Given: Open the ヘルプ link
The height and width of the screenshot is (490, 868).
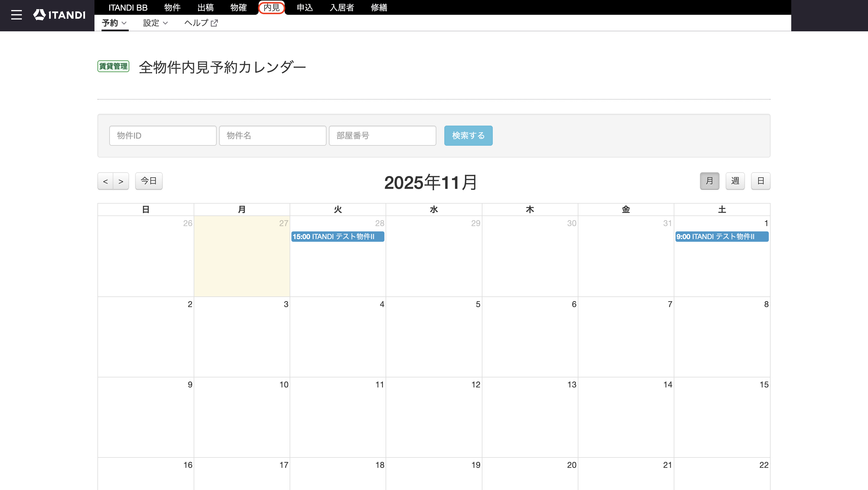Looking at the screenshot, I should [201, 23].
